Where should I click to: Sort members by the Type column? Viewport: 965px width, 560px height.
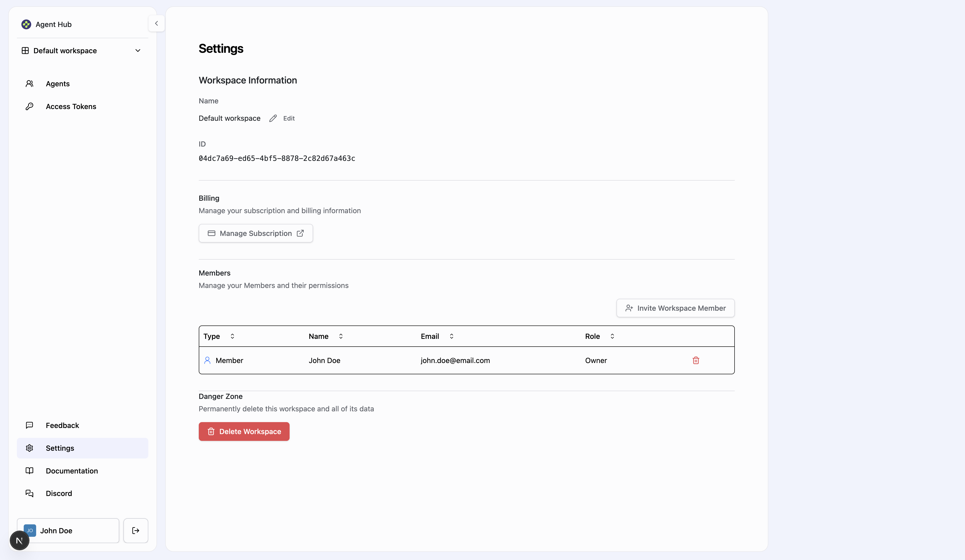232,336
